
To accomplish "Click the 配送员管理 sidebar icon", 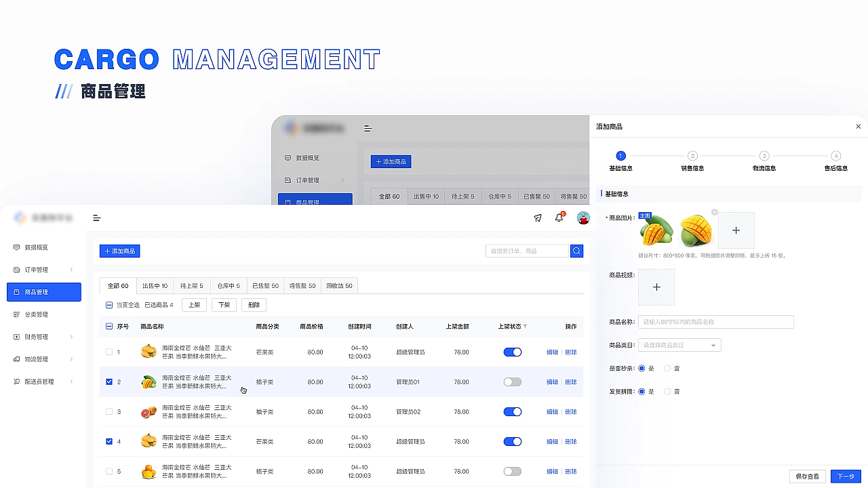I will coord(17,382).
